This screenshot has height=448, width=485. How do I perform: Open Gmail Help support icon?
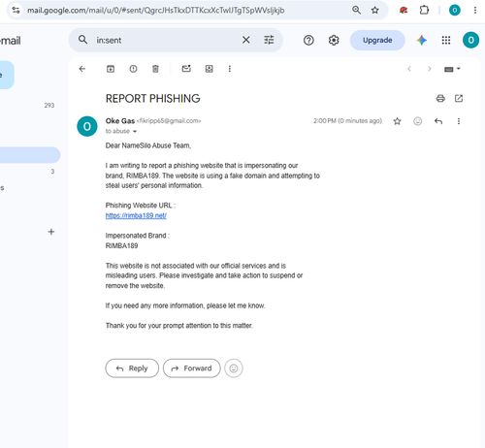(x=308, y=40)
